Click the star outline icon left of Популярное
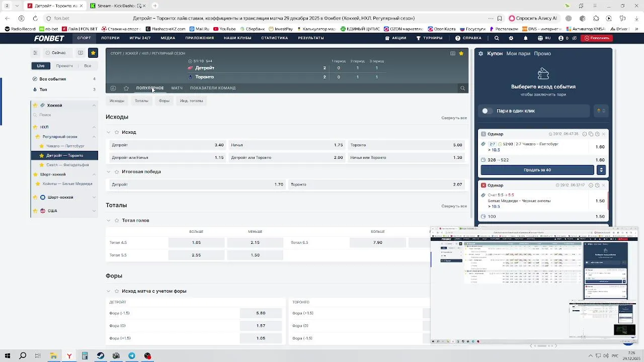 coord(126,88)
